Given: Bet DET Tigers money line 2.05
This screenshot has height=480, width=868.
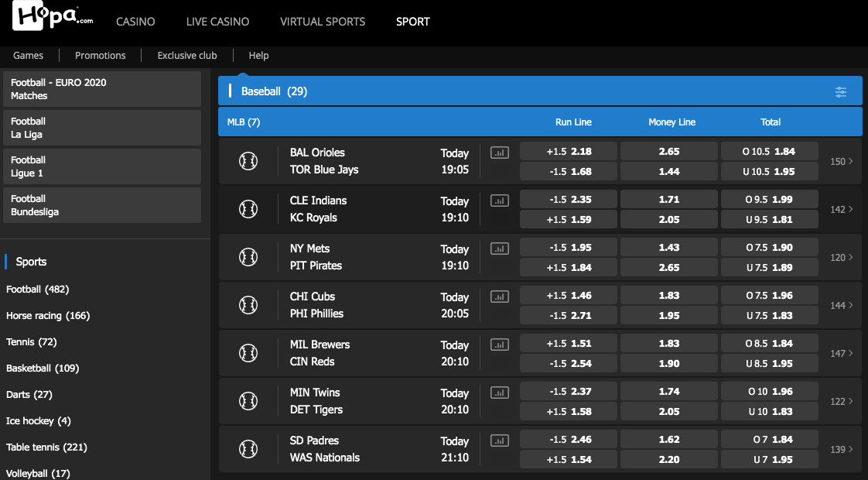Looking at the screenshot, I should [668, 411].
